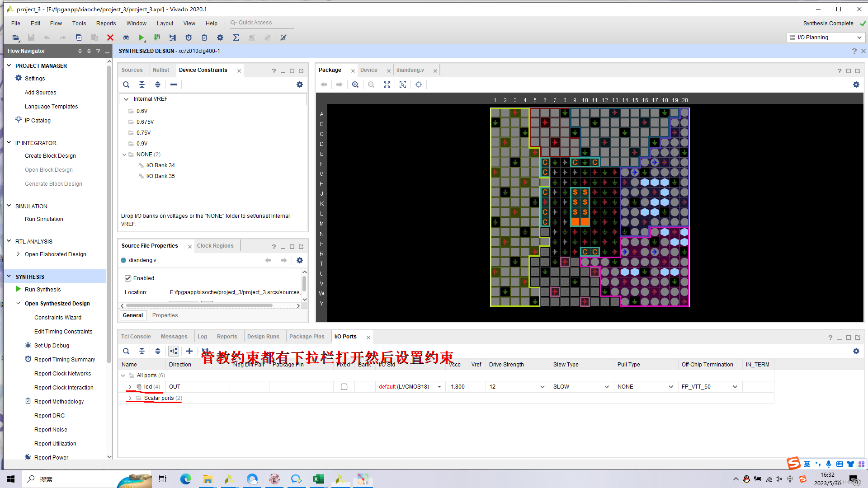Click Constraints Wizard in Flow Navigator
The width and height of the screenshot is (868, 488).
click(58, 318)
